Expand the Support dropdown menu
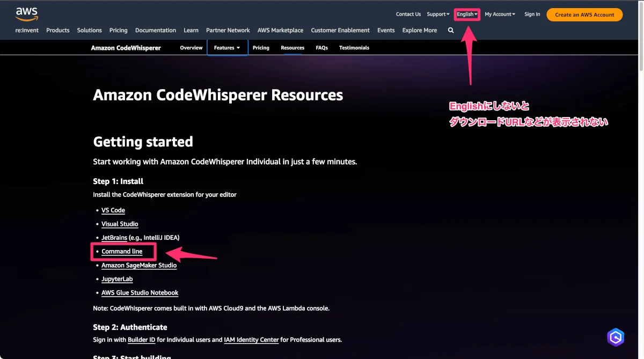The height and width of the screenshot is (359, 644). tap(438, 14)
